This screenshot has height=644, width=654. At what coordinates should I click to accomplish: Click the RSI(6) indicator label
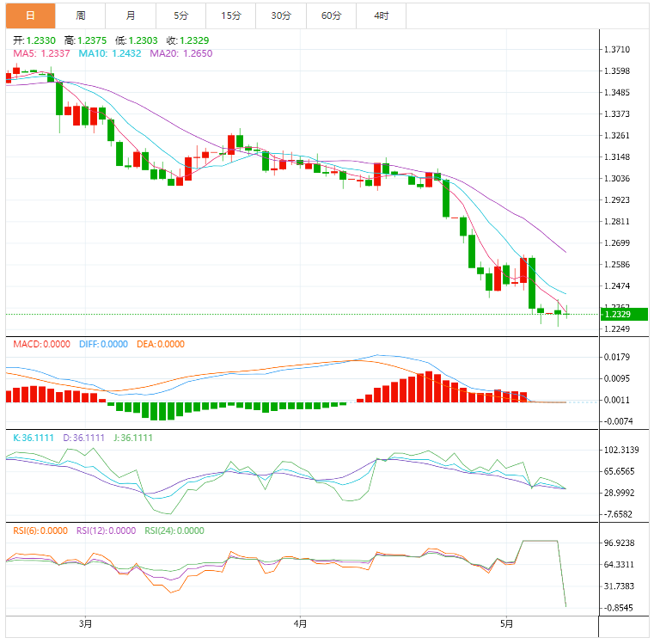pyautogui.click(x=40, y=531)
